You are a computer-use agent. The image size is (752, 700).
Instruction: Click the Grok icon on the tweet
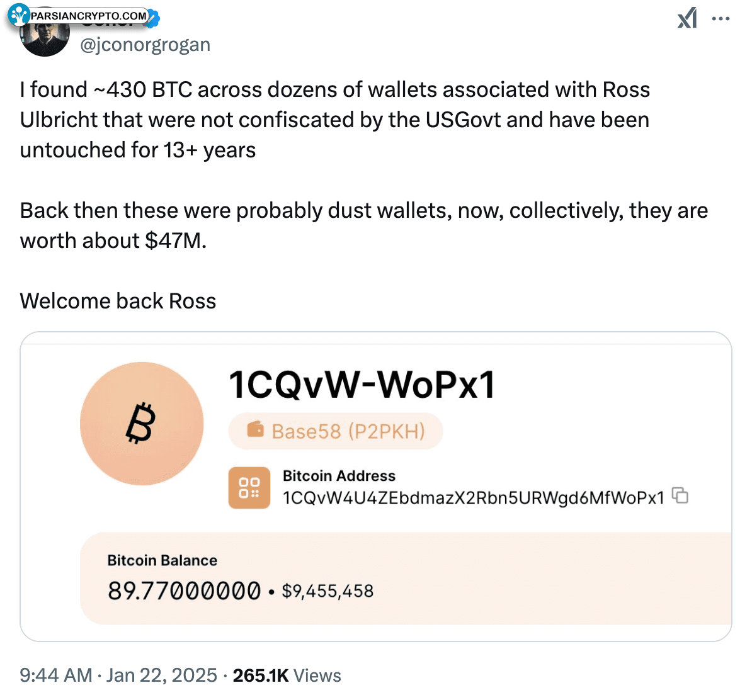pyautogui.click(x=687, y=18)
